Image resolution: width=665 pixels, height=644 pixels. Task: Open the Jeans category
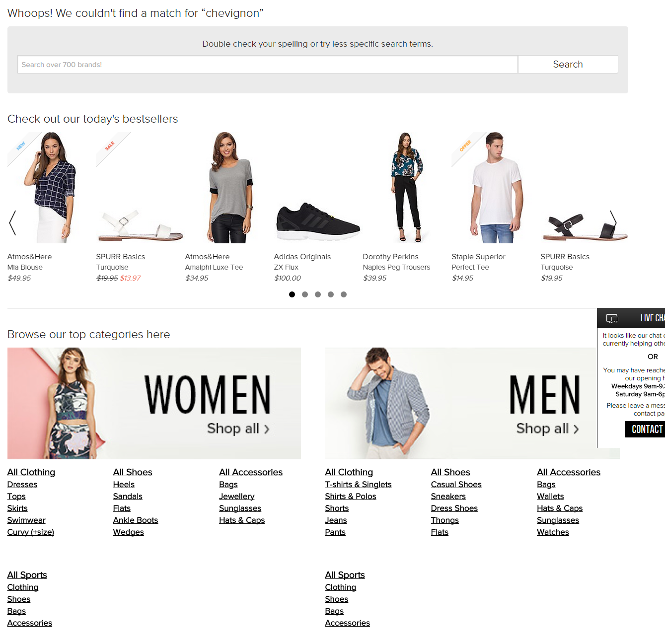tap(336, 520)
